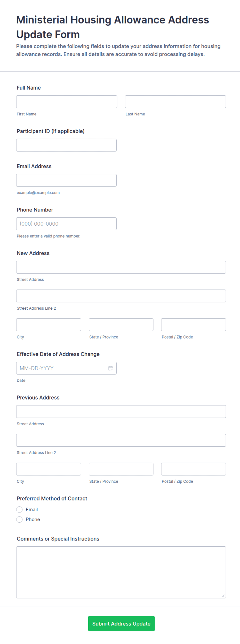Click Previous Address Postal / Zip Code field
240x644 pixels.
tap(194, 469)
